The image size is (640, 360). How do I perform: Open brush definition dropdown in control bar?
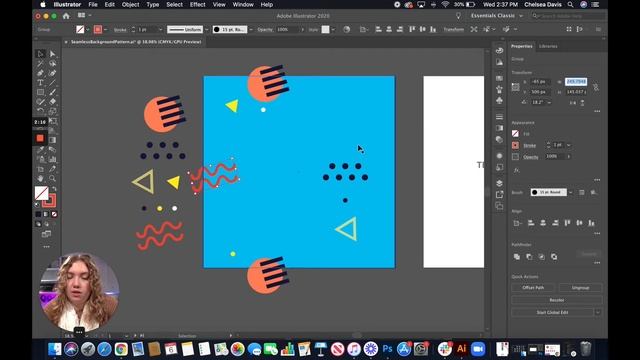(x=251, y=29)
